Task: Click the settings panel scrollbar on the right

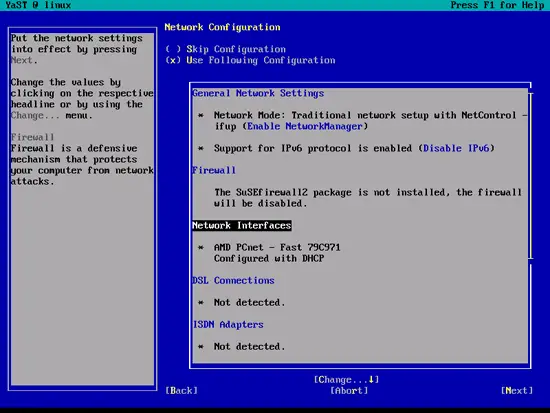Action: [x=531, y=175]
